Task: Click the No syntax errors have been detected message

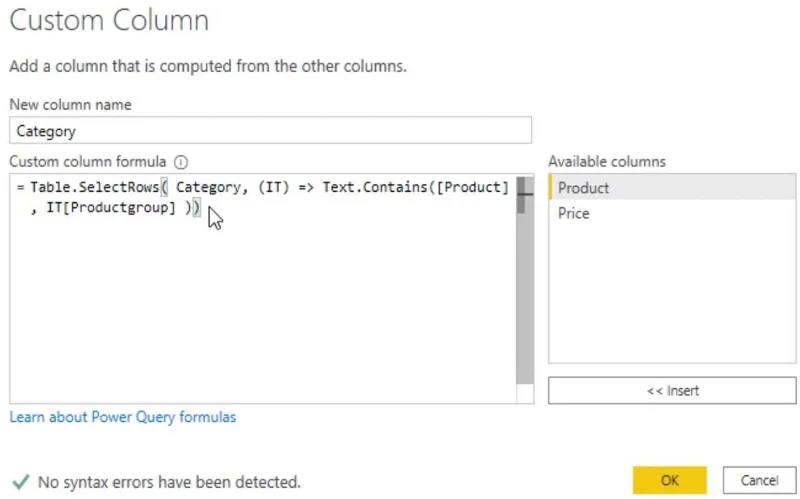Action: (x=169, y=482)
